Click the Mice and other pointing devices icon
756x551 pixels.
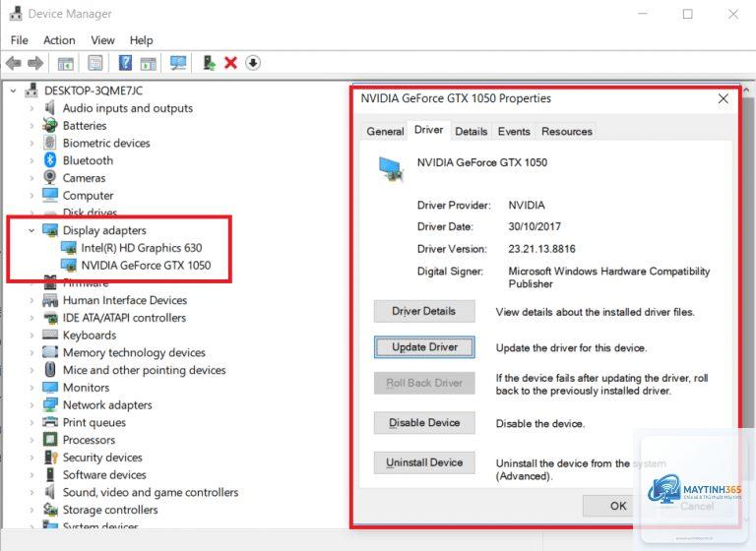pyautogui.click(x=49, y=370)
